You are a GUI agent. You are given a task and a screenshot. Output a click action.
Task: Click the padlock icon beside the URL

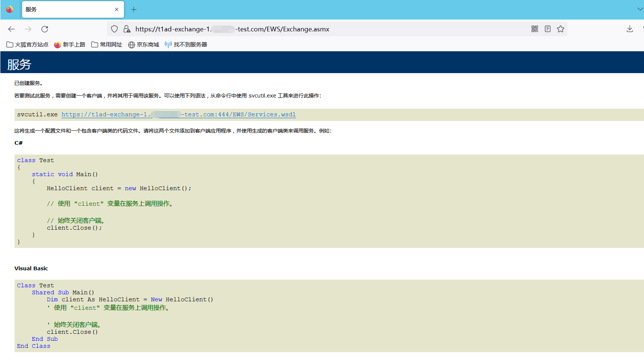click(x=127, y=29)
